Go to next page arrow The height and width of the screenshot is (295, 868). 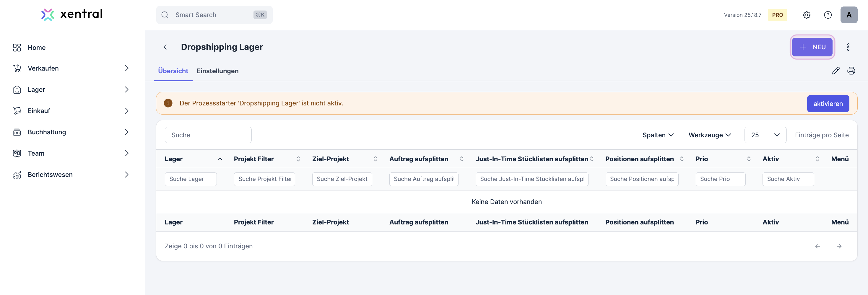pyautogui.click(x=839, y=246)
